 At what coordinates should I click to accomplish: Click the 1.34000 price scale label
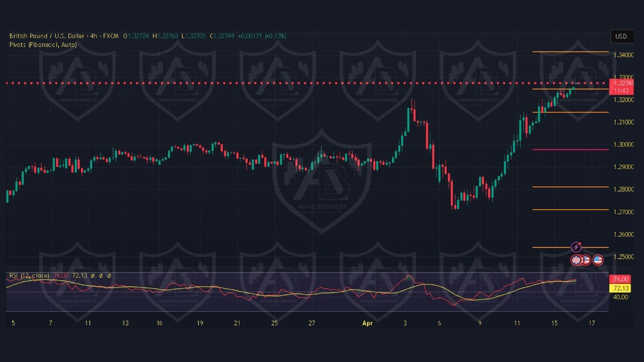(623, 55)
